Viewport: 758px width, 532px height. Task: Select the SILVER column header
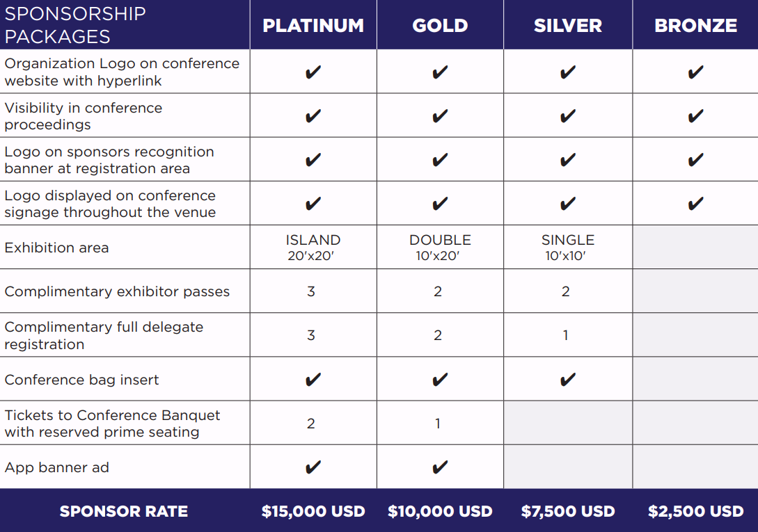pyautogui.click(x=568, y=26)
